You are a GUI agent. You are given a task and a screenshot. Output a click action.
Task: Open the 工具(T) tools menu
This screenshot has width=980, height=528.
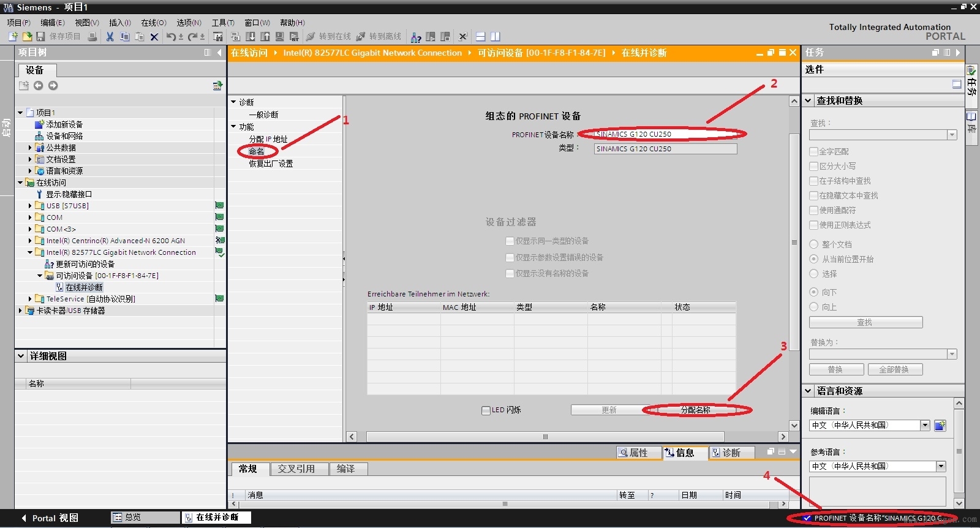coord(223,23)
